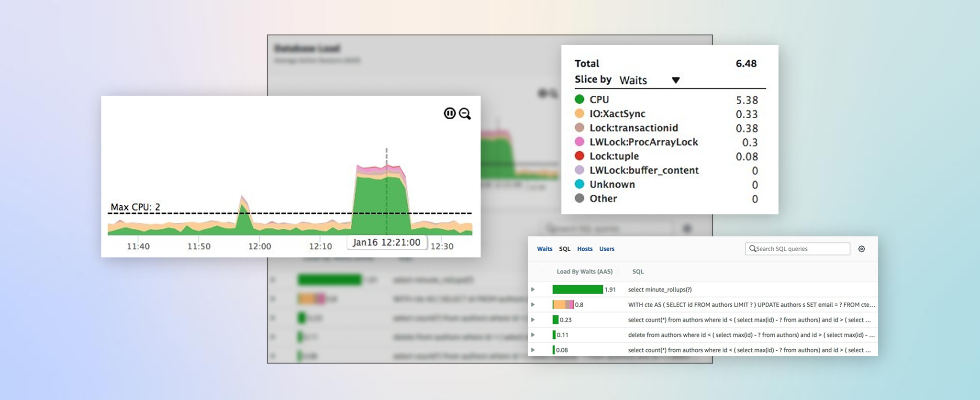Viewport: 980px width, 400px height.
Task: Expand the WITH cte UPDATE authors row
Action: [x=533, y=305]
